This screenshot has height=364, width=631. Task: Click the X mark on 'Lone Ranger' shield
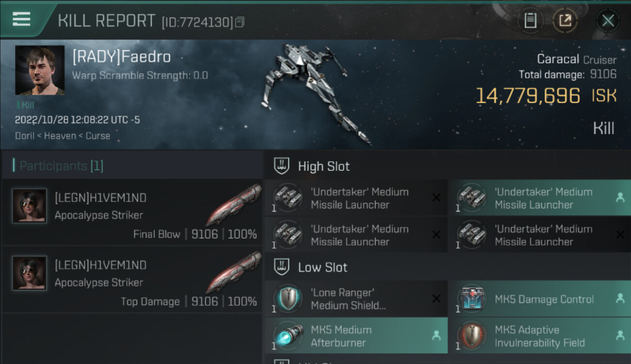point(436,298)
